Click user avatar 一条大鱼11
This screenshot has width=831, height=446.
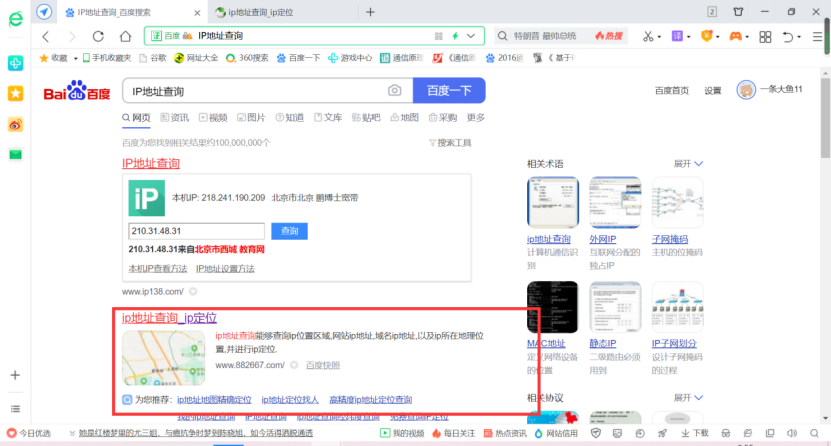click(x=746, y=90)
